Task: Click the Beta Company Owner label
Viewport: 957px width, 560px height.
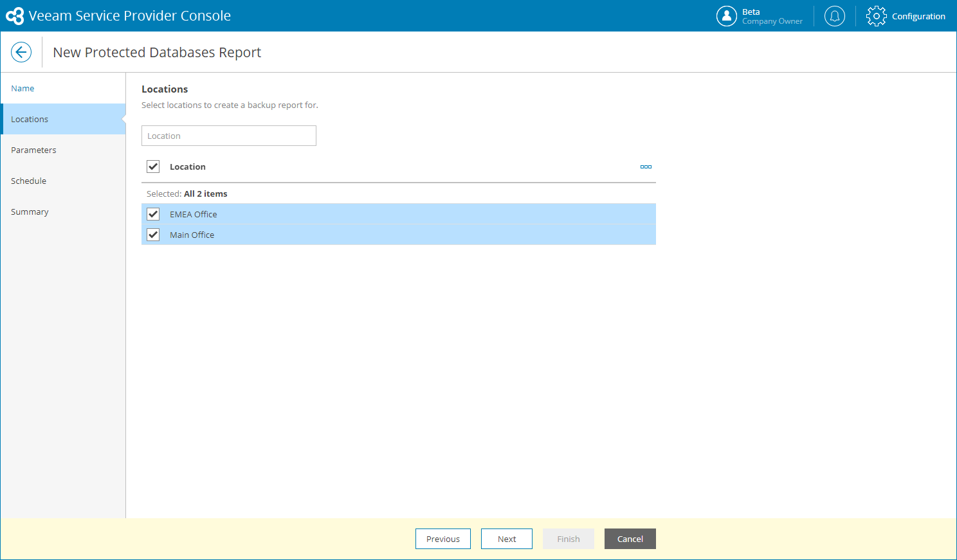Action: 772,16
